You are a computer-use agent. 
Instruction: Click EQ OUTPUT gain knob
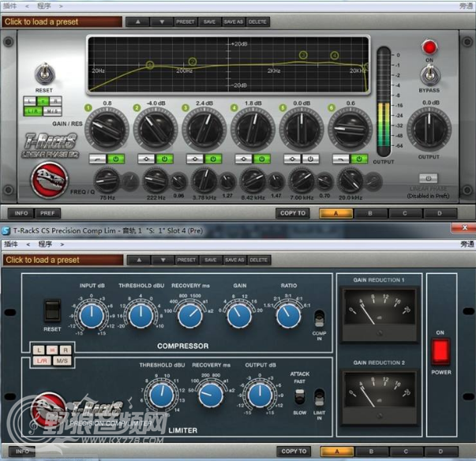pos(429,129)
